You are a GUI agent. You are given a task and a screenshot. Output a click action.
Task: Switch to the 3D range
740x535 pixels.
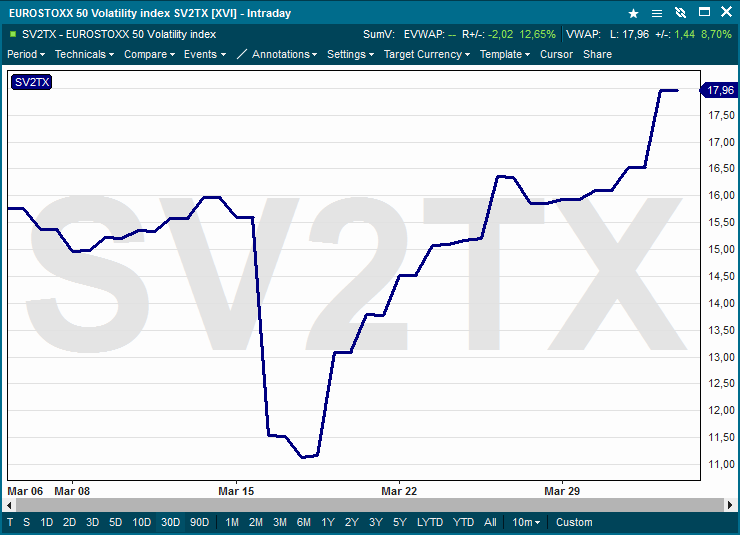(x=92, y=522)
